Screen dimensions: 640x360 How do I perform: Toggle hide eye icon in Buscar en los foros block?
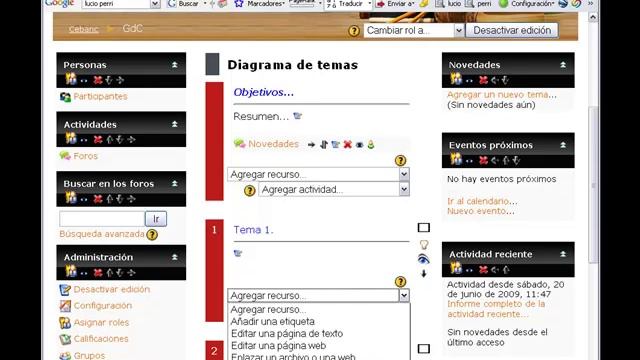[84, 200]
